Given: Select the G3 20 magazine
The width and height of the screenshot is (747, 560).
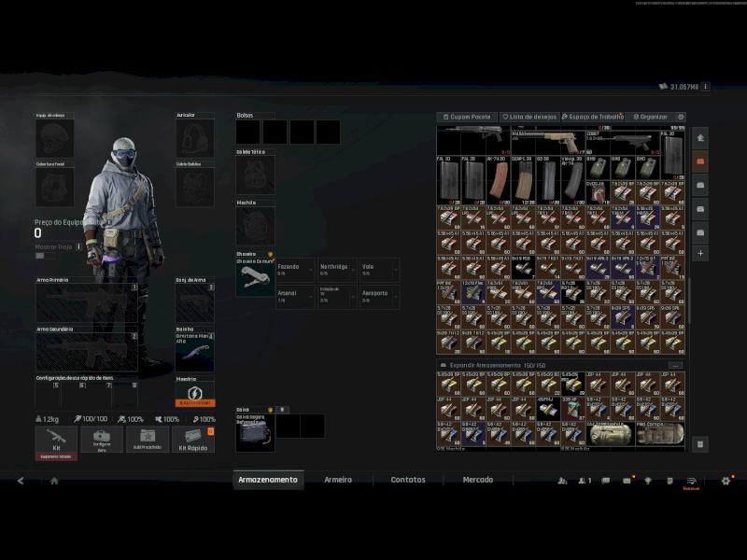Looking at the screenshot, I should point(548,180).
